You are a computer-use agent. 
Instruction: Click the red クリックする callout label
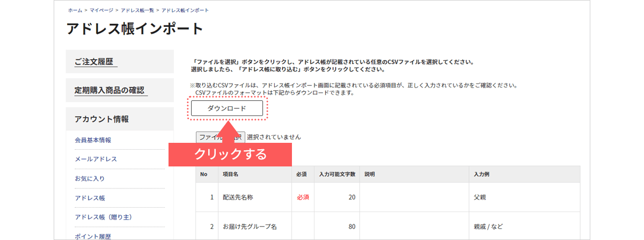pyautogui.click(x=230, y=154)
